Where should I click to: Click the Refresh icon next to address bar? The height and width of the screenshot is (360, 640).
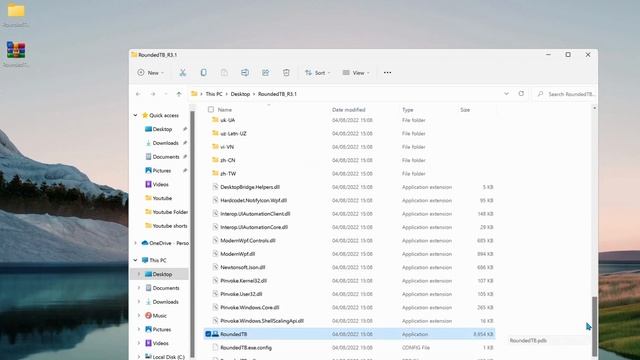pyautogui.click(x=521, y=93)
